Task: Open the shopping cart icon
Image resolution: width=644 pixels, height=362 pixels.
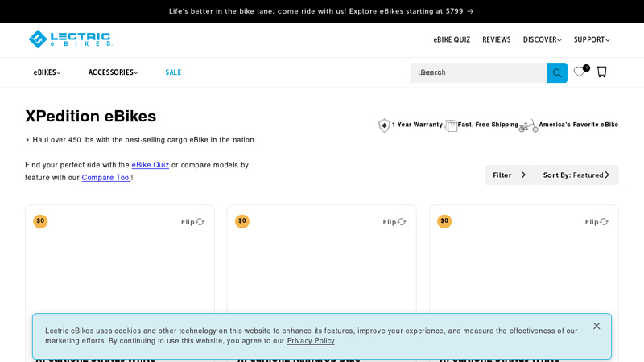Action: [x=601, y=72]
